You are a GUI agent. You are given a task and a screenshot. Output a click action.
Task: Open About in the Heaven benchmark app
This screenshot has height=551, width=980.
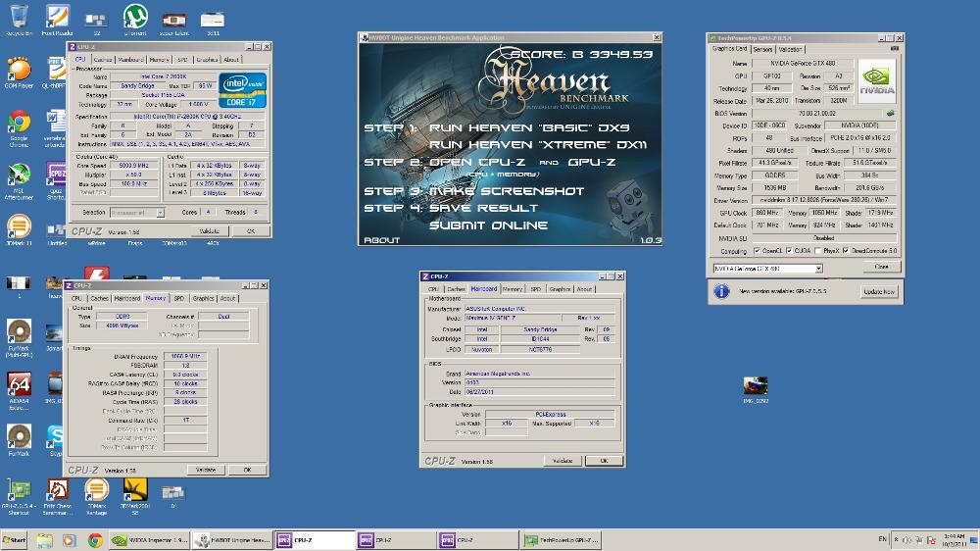pyautogui.click(x=381, y=240)
